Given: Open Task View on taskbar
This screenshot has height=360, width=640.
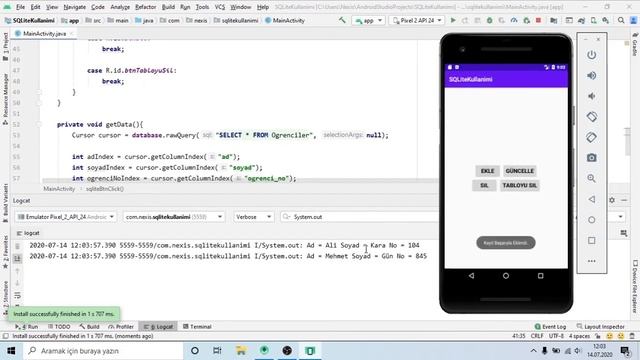Looking at the screenshot, I should click(217, 351).
